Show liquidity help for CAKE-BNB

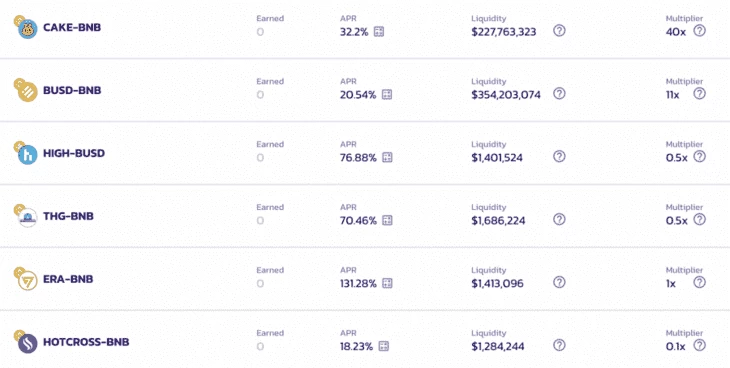pos(559,31)
